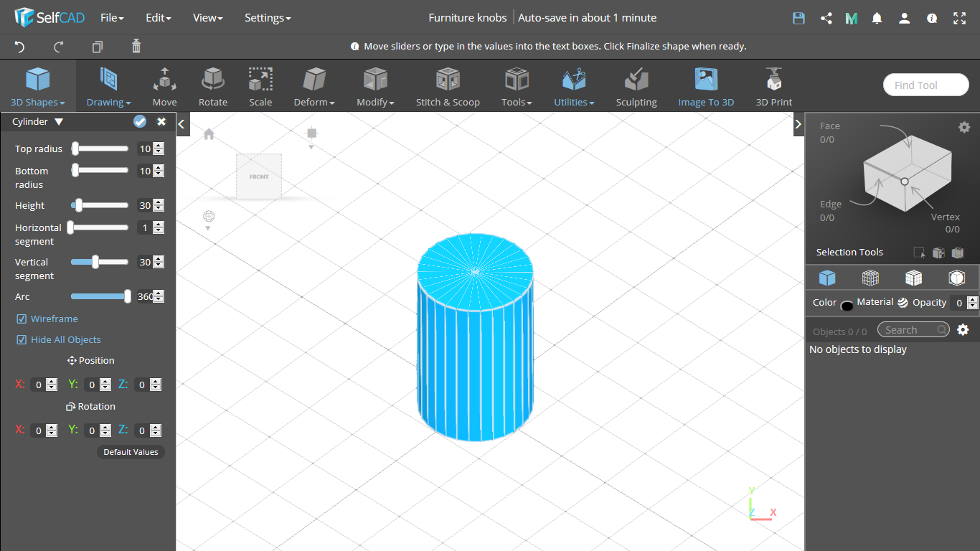Viewport: 980px width, 551px height.
Task: Toggle the Hide All Objects checkbox
Action: coord(22,339)
